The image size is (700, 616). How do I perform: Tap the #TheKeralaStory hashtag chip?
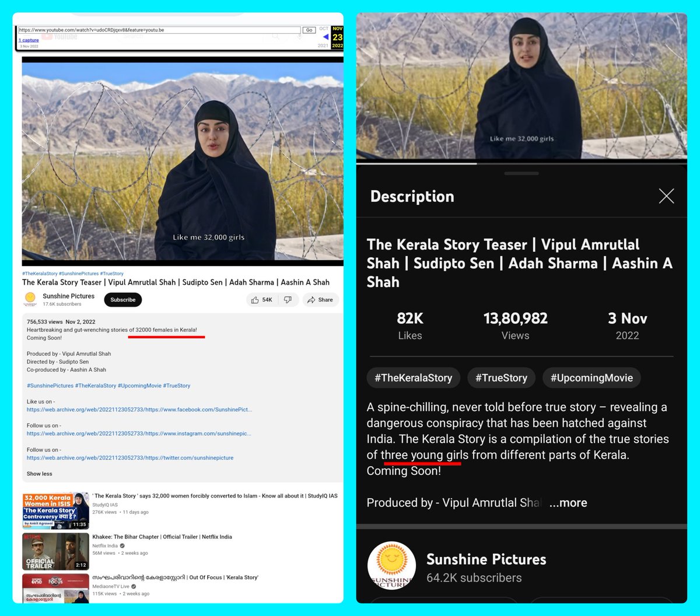[413, 378]
